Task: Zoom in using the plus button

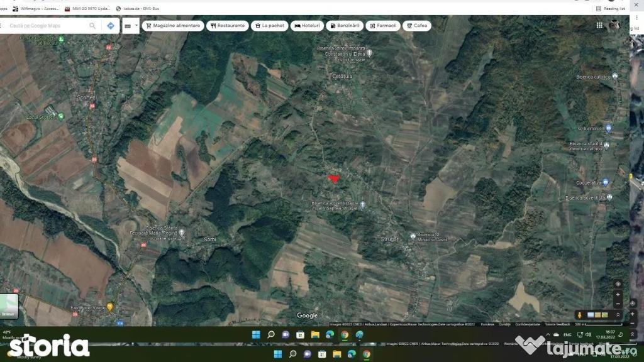Action: [618, 294]
